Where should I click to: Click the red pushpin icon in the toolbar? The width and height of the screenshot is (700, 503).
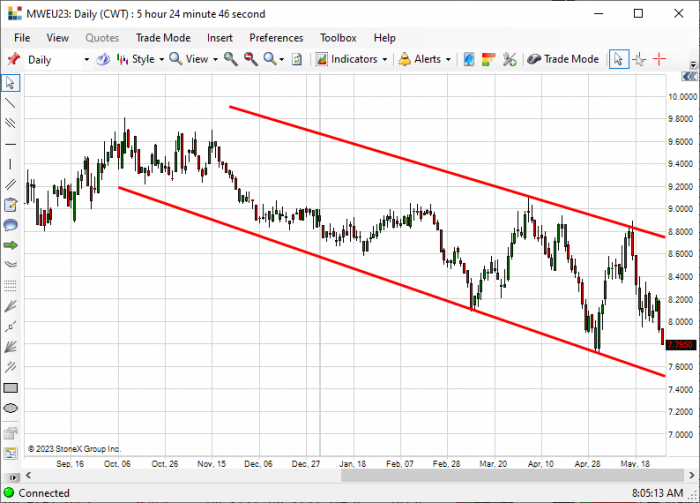[13, 59]
